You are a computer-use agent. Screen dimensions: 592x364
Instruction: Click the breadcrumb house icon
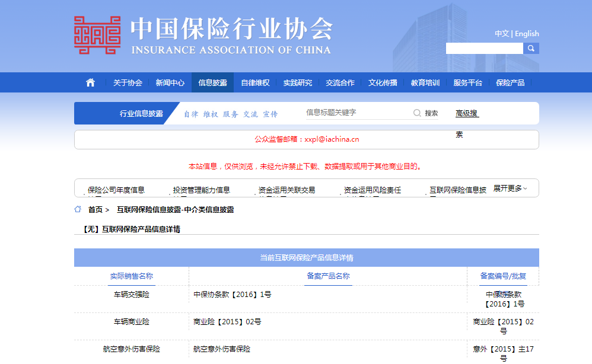point(78,209)
